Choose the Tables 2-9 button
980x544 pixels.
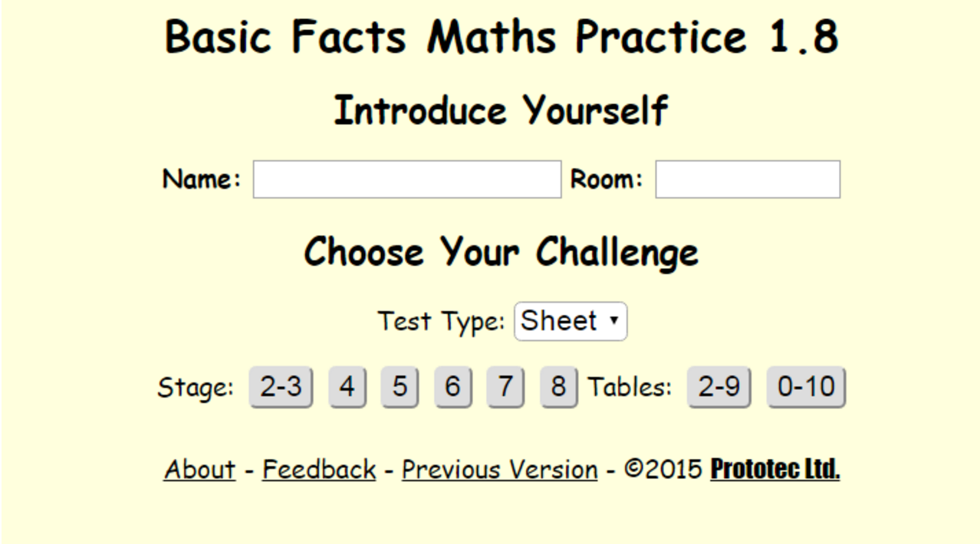coord(719,387)
